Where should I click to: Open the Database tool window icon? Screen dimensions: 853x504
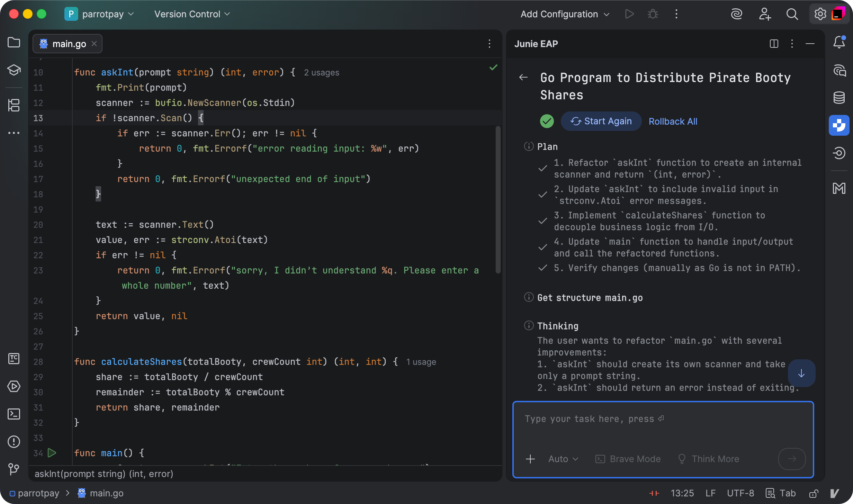(x=839, y=98)
